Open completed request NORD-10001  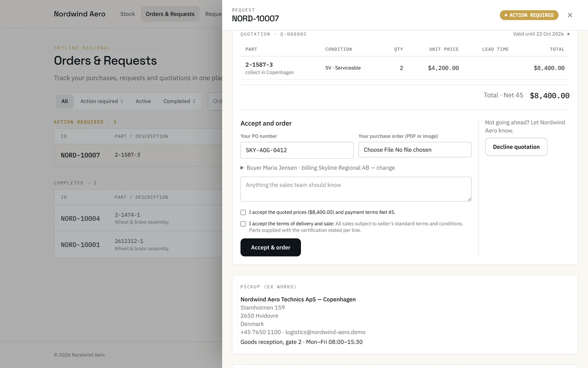138,245
